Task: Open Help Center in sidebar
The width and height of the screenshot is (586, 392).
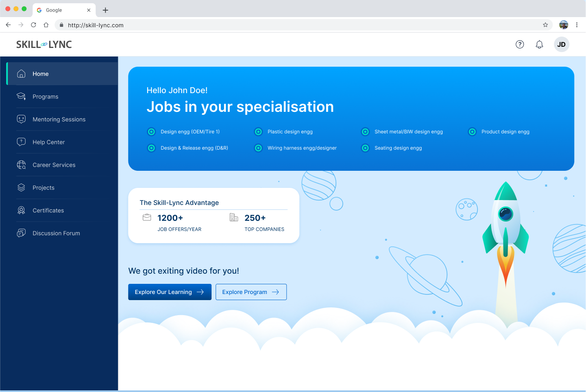Action: (x=62, y=142)
